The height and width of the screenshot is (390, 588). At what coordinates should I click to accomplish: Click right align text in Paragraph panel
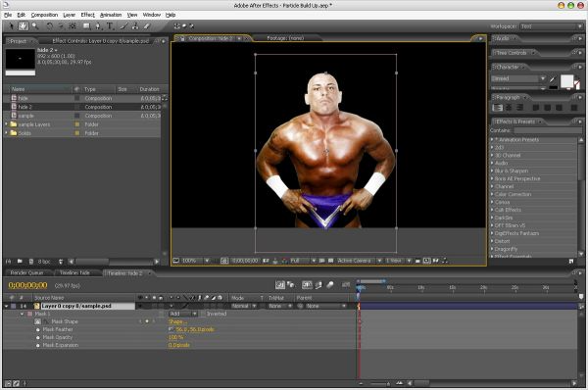pos(519,108)
